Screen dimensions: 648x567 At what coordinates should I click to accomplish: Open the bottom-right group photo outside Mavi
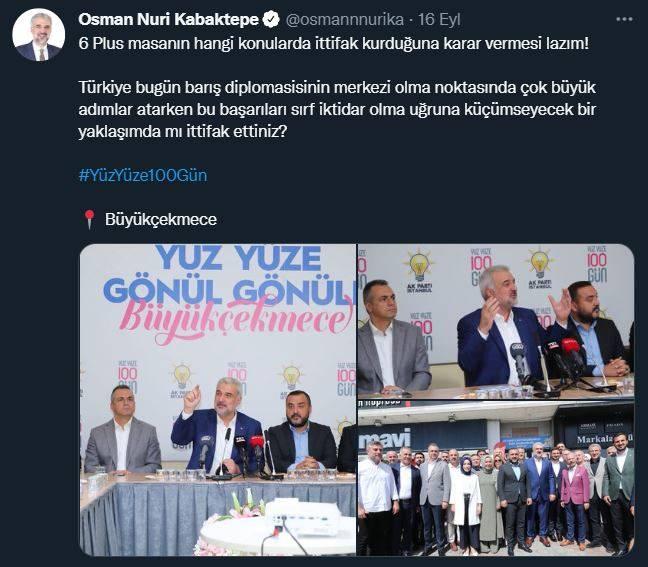(x=496, y=478)
